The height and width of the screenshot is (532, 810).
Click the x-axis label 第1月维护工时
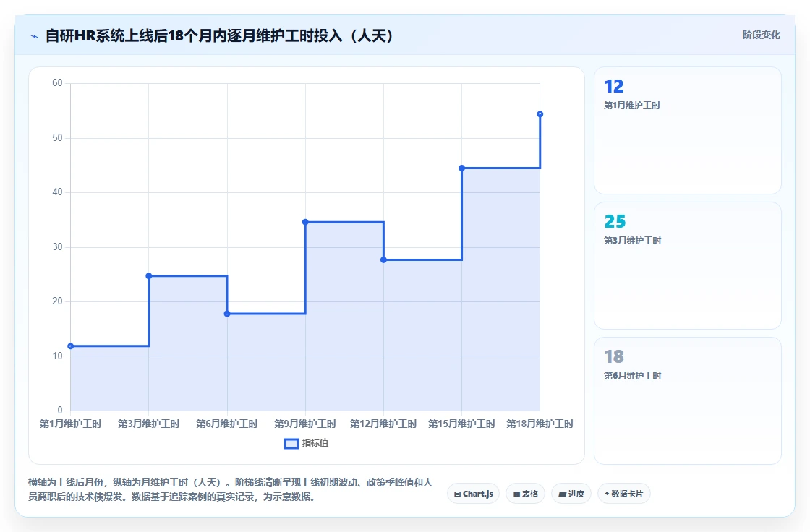click(71, 424)
